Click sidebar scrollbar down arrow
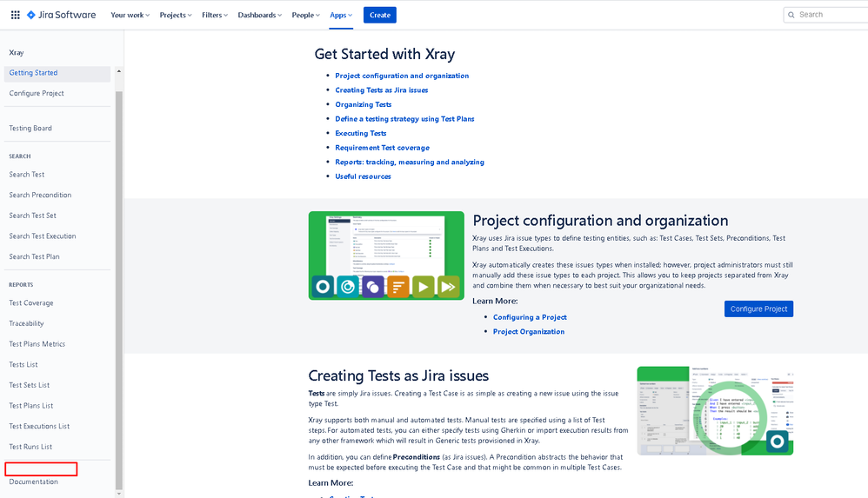The image size is (868, 498). coord(119,493)
